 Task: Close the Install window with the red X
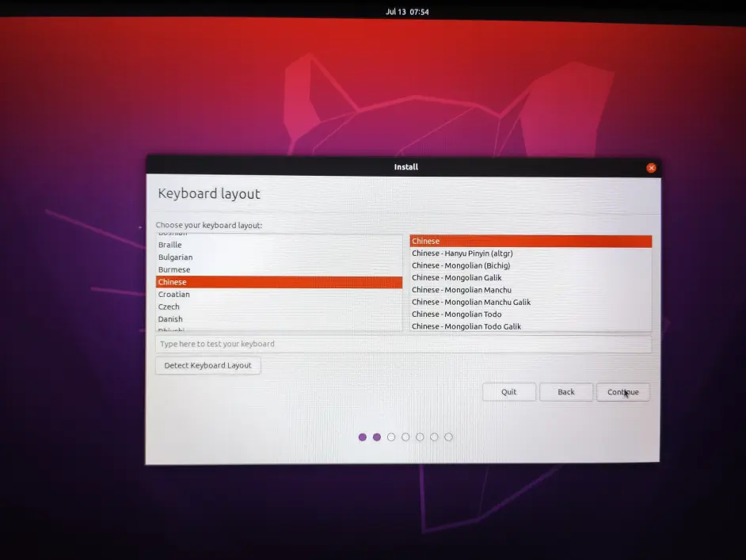(651, 168)
